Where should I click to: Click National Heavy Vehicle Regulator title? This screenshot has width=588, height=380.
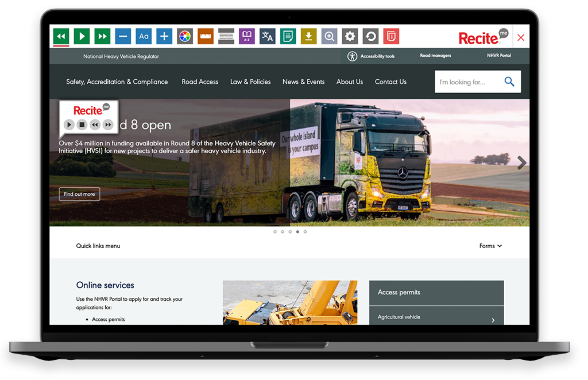tap(121, 56)
